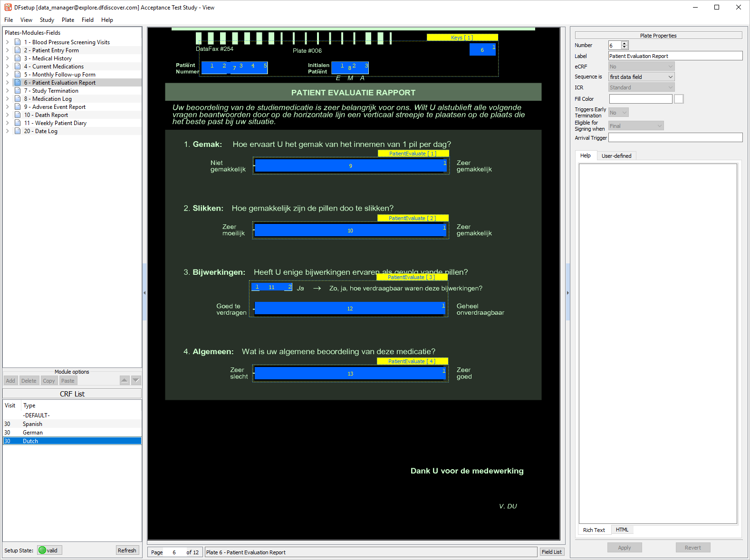Click the page icon for Medical History plate
The height and width of the screenshot is (560, 750).
tap(18, 58)
